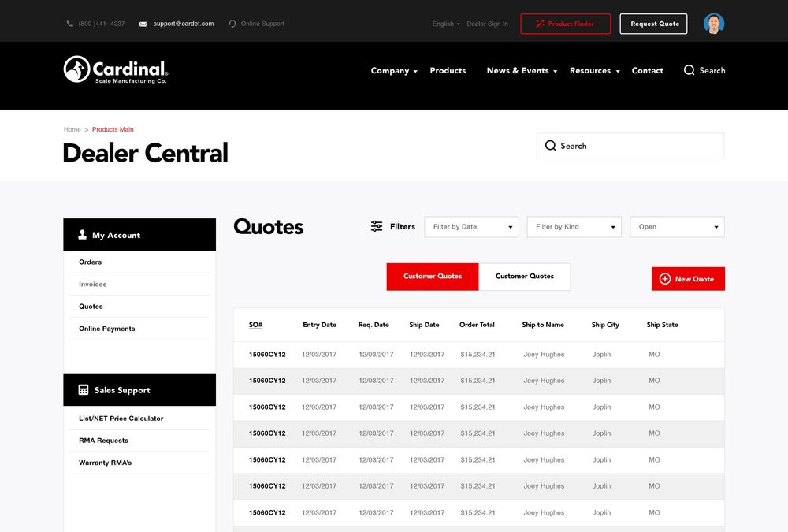Click the Req. Date column header
788x532 pixels.
tap(374, 325)
